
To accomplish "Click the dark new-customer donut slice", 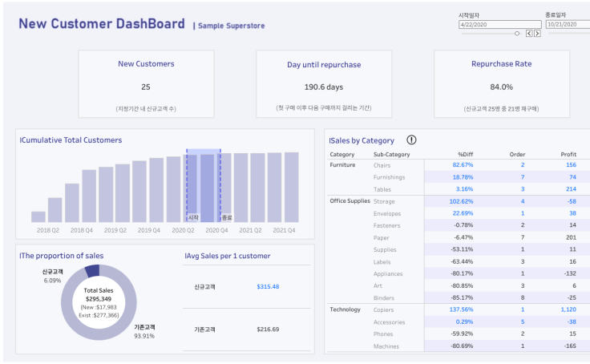I will [x=92, y=271].
